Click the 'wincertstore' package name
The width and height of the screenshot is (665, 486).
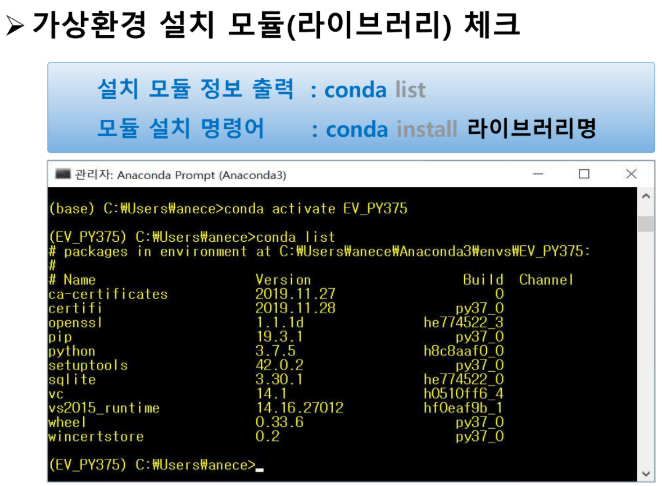pos(96,436)
